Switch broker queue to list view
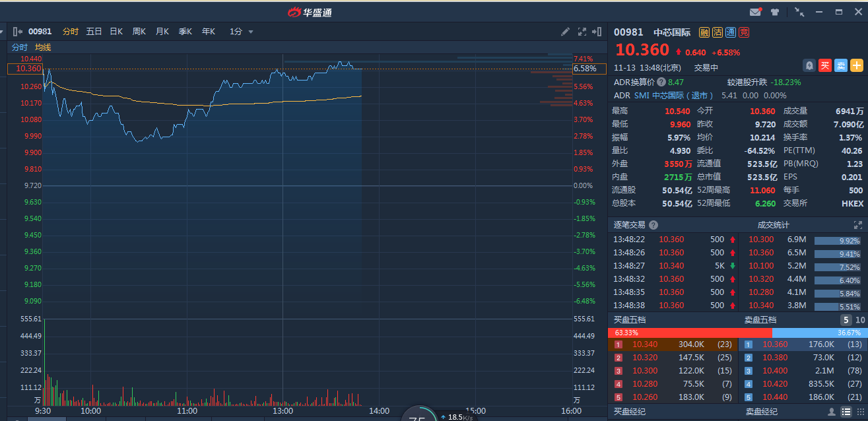 click(846, 412)
